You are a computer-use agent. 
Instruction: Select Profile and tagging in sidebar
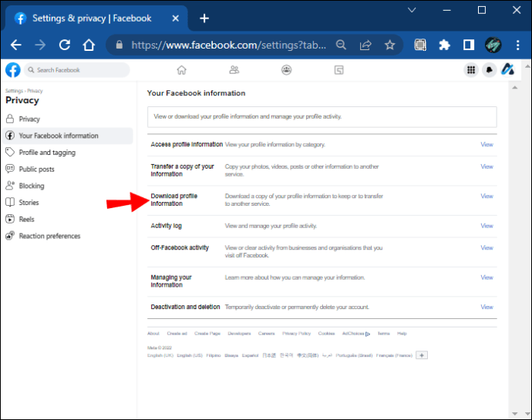click(47, 153)
